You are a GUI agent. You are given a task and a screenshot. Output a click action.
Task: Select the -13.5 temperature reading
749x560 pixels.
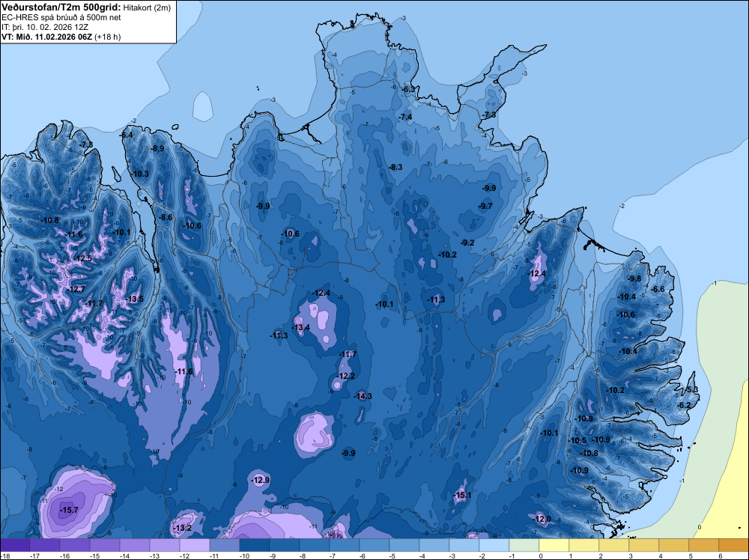(x=134, y=299)
